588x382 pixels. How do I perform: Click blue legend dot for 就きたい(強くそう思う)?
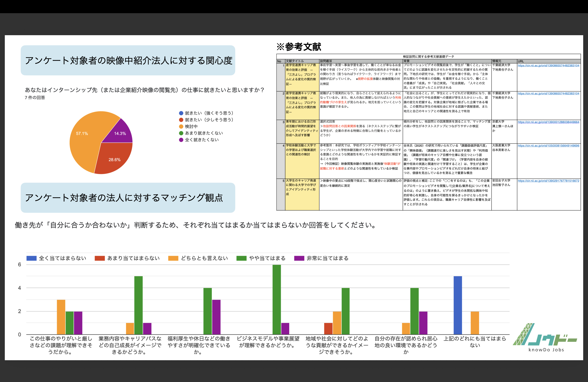(181, 113)
